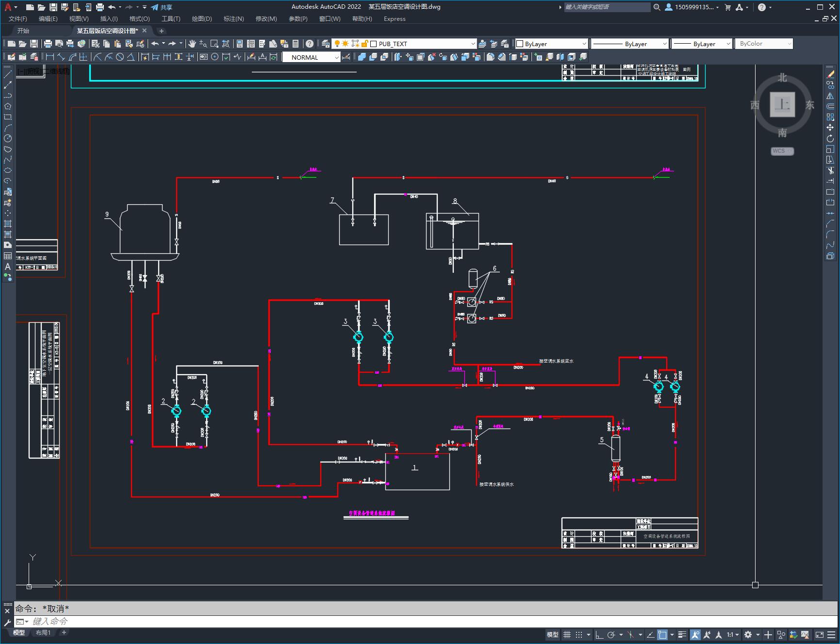Viewport: 840px width, 644px height.
Task: Click the WCS button under ViewCube
Action: [x=782, y=151]
